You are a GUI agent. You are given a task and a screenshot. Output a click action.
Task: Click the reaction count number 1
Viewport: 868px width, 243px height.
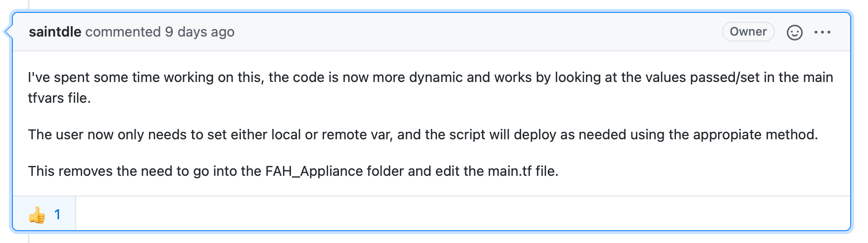pyautogui.click(x=57, y=214)
